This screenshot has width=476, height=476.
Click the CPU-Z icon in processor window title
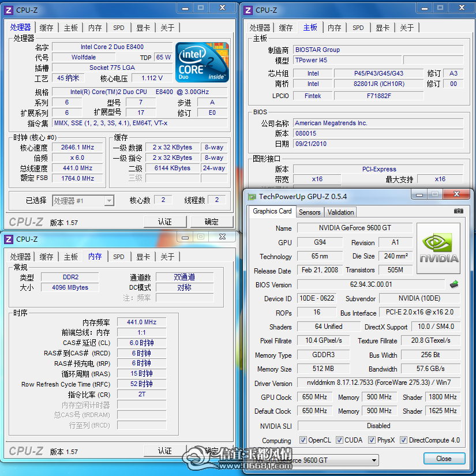(8, 10)
